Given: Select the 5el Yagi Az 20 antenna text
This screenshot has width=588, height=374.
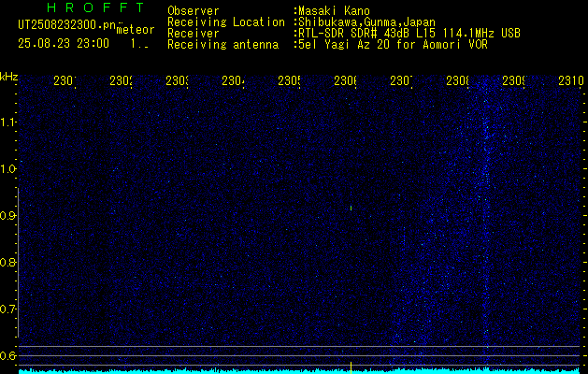Looking at the screenshot, I should point(393,45).
